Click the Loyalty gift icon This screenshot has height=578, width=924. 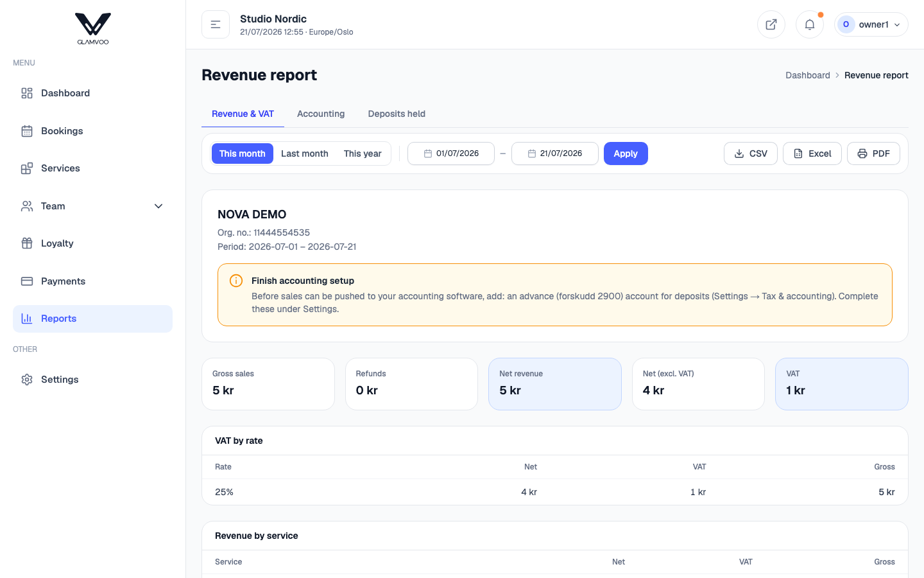(27, 243)
